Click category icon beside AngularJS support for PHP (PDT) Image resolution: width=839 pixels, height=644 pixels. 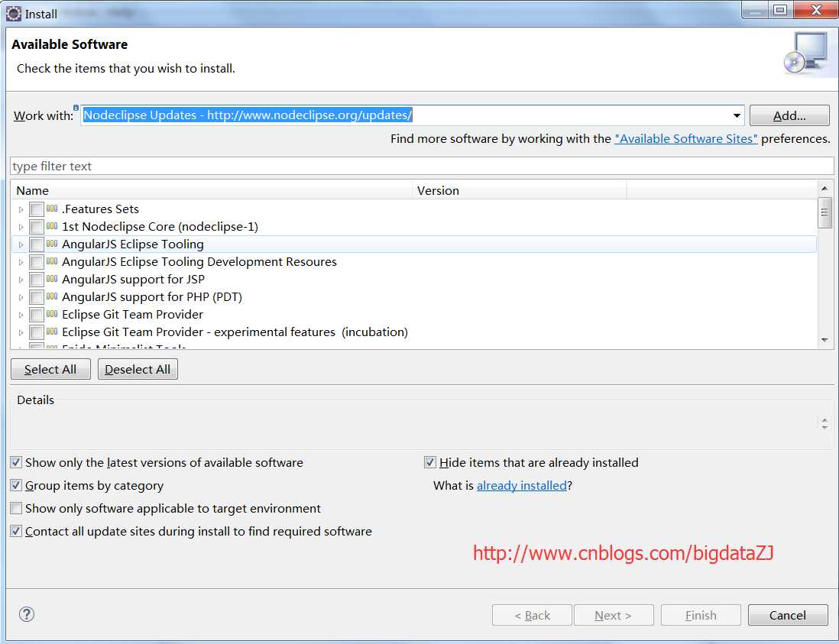click(x=52, y=297)
